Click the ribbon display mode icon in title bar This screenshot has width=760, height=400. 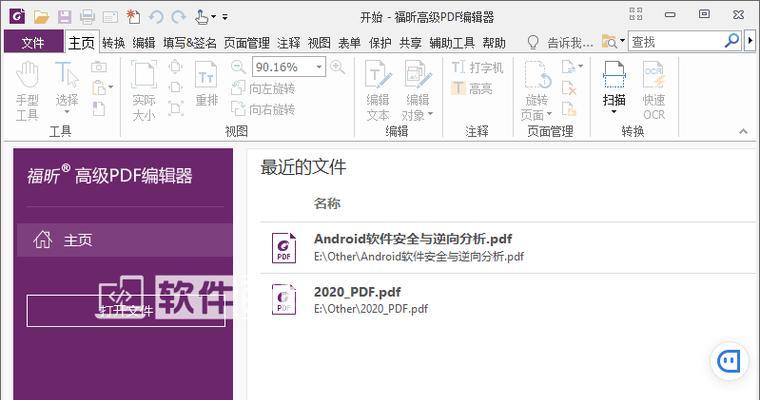point(636,14)
